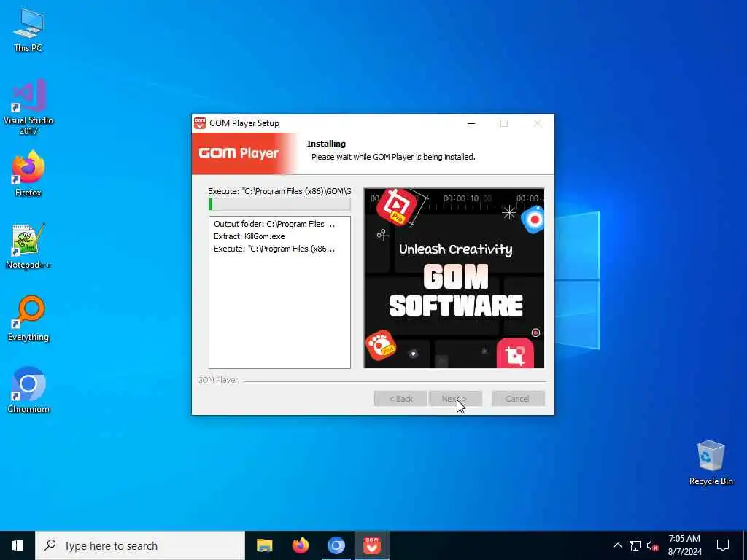Click the disabled Back button
This screenshot has width=747, height=560.
pos(400,399)
